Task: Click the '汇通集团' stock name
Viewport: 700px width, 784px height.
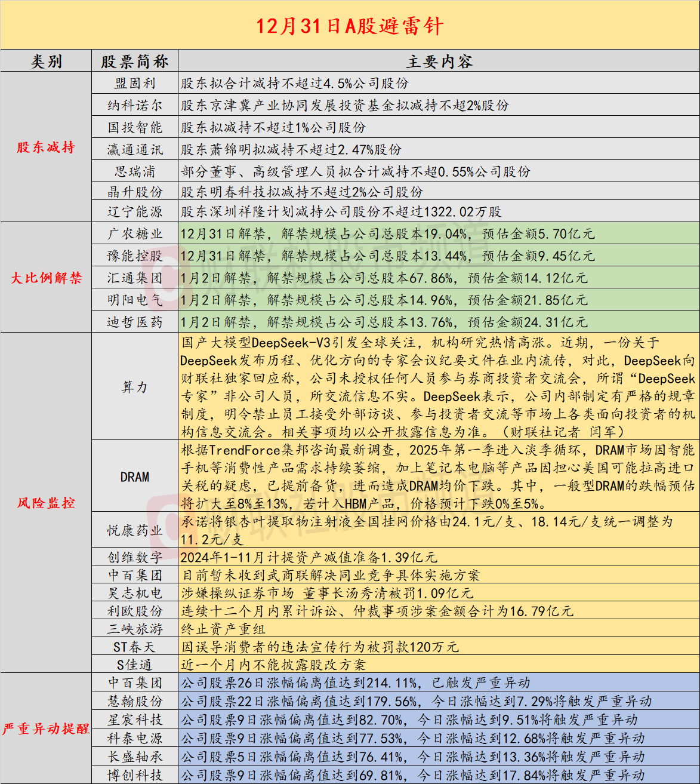Action: (x=135, y=278)
